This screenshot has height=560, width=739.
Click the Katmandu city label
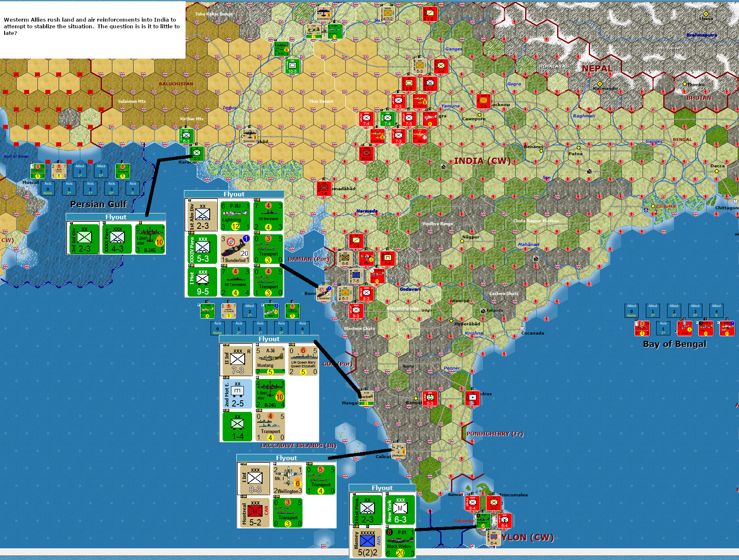pyautogui.click(x=605, y=88)
